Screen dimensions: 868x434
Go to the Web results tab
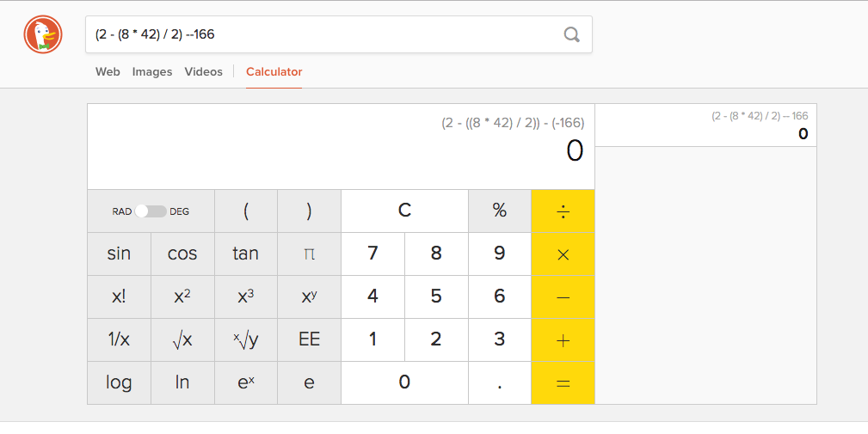tap(108, 72)
